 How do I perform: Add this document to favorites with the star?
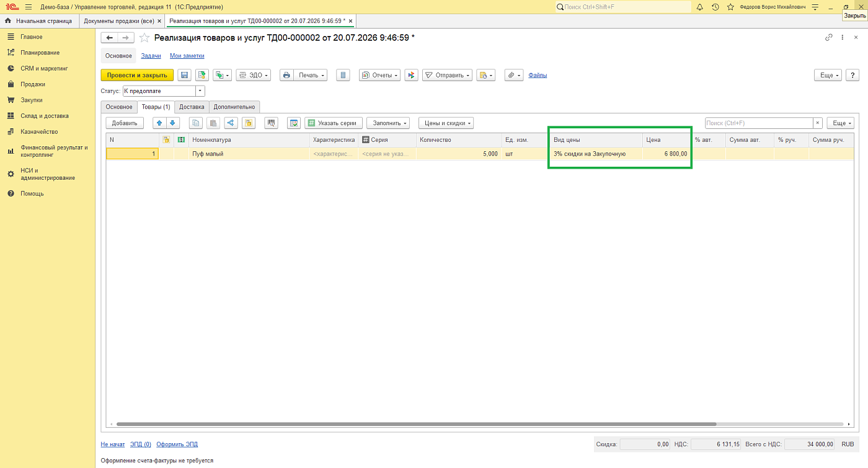144,38
